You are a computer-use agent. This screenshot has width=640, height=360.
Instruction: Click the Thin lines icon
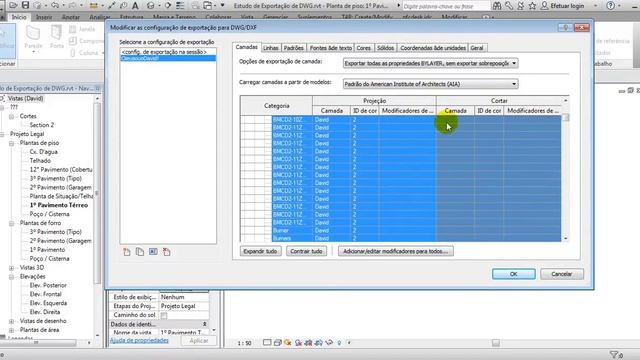click(180, 6)
